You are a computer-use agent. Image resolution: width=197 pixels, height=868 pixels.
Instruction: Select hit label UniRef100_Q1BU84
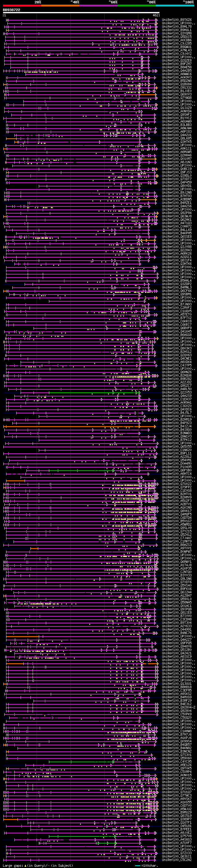[176, 84]
